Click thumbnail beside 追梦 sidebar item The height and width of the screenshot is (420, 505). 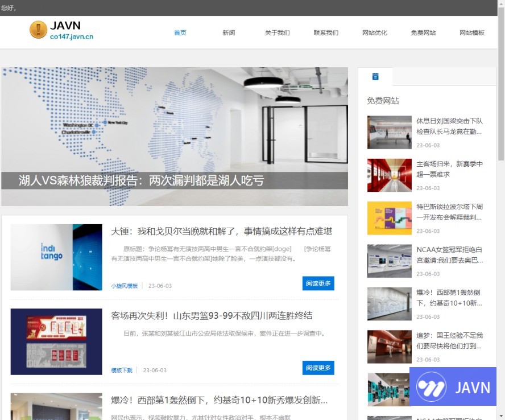390,347
